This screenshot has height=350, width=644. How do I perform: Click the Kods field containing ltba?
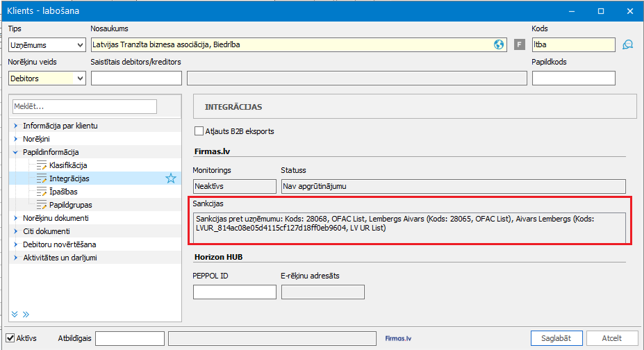(574, 44)
